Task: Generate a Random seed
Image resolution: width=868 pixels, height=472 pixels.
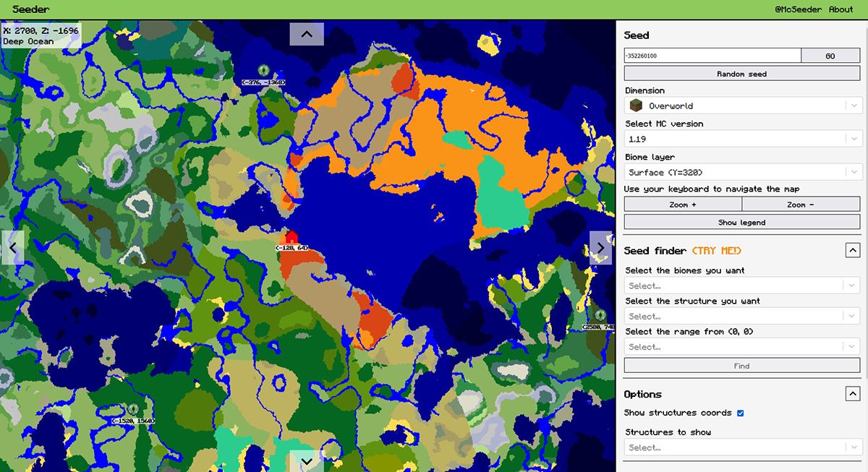Action: coord(742,73)
